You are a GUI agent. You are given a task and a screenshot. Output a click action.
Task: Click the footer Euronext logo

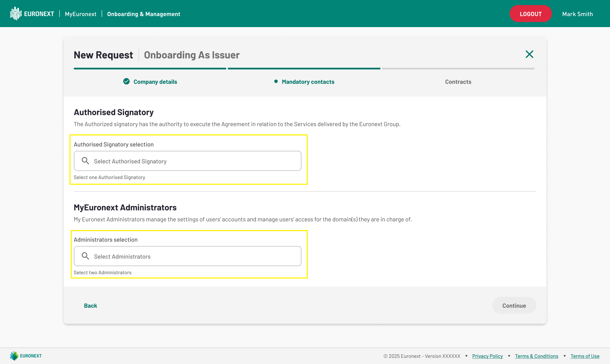26,356
